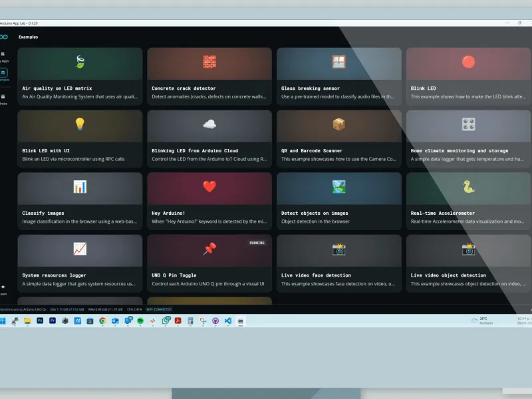Click the Arduino App Lab taskbar icon
This screenshot has height=399, width=532.
coord(241,321)
